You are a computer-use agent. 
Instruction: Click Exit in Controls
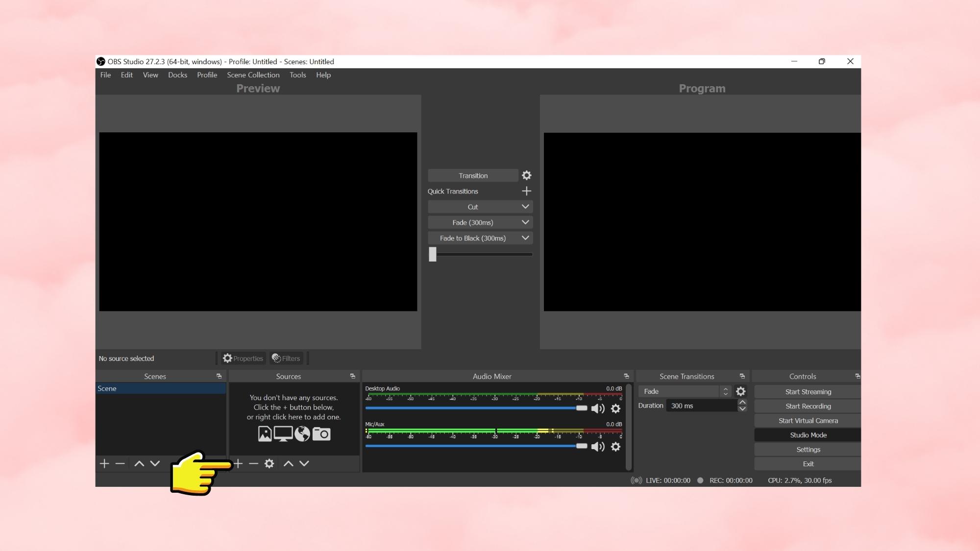coord(808,464)
